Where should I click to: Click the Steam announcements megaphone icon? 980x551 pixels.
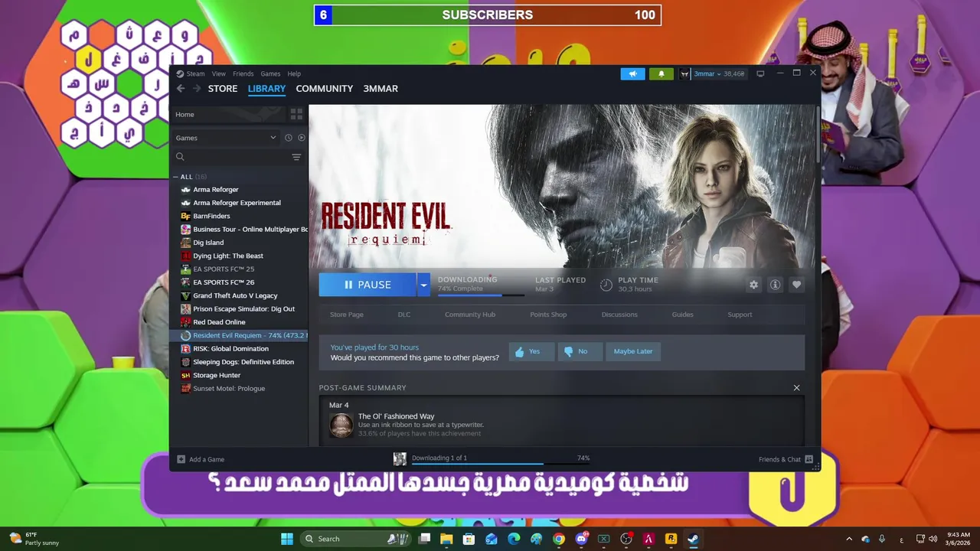(x=632, y=73)
